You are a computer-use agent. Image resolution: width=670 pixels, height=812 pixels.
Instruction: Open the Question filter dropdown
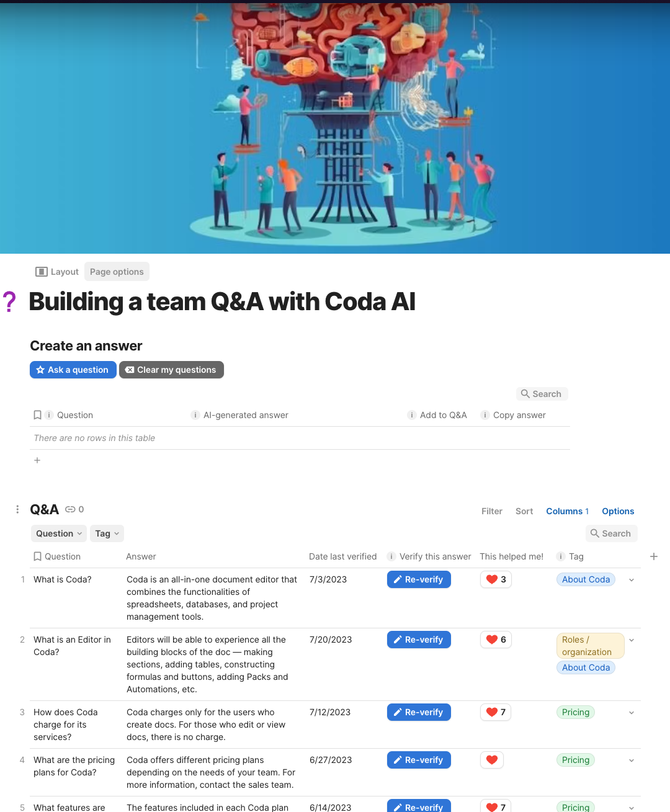click(x=59, y=533)
